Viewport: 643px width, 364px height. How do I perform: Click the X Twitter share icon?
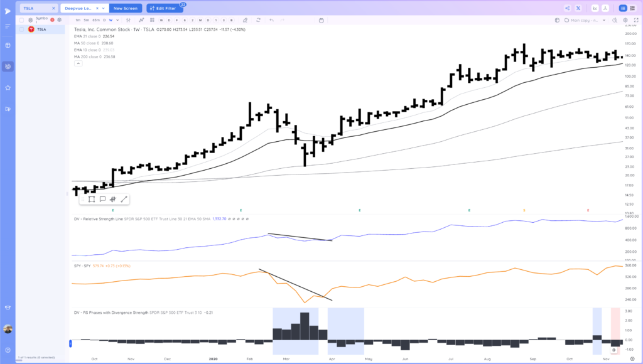[x=578, y=8]
